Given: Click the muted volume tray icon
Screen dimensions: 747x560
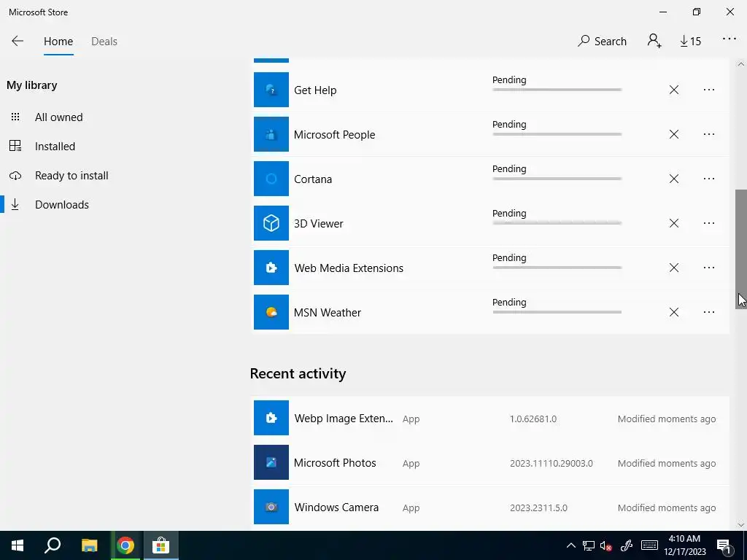Looking at the screenshot, I should click(x=606, y=545).
